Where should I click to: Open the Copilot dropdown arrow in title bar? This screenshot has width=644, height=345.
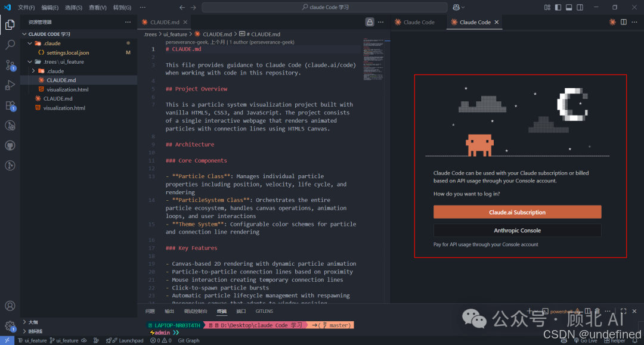pyautogui.click(x=463, y=7)
